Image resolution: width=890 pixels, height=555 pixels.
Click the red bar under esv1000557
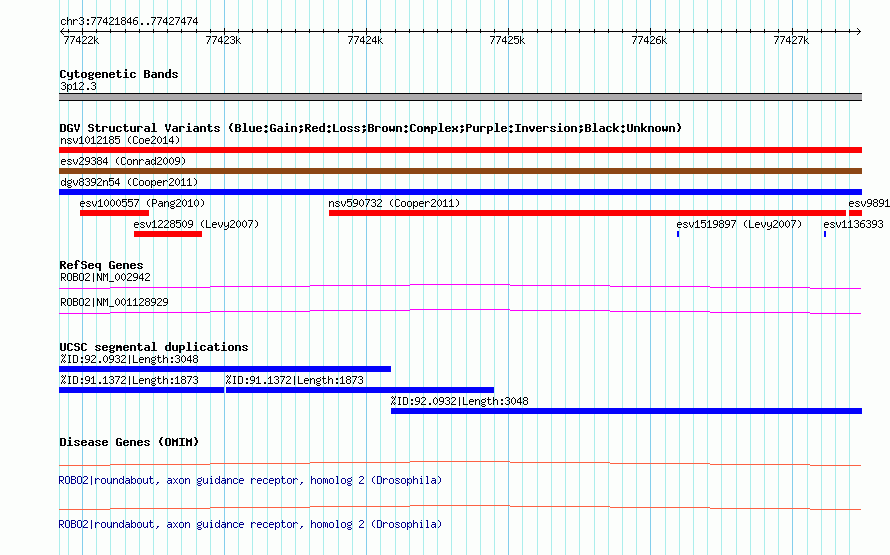(114, 213)
